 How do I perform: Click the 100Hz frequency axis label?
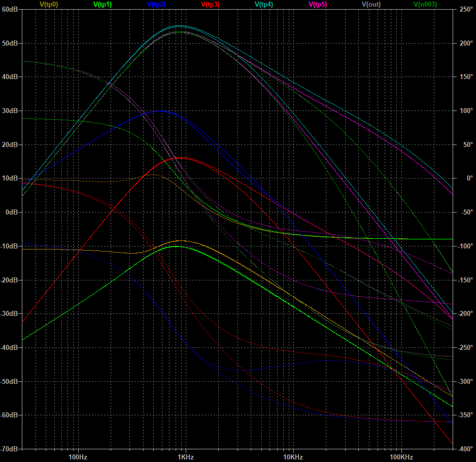click(x=78, y=457)
